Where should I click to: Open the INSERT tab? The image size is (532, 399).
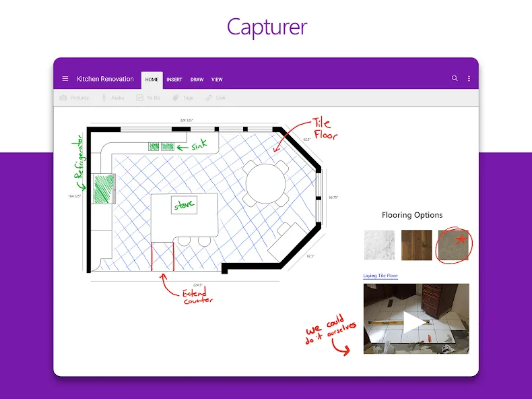[x=174, y=80]
